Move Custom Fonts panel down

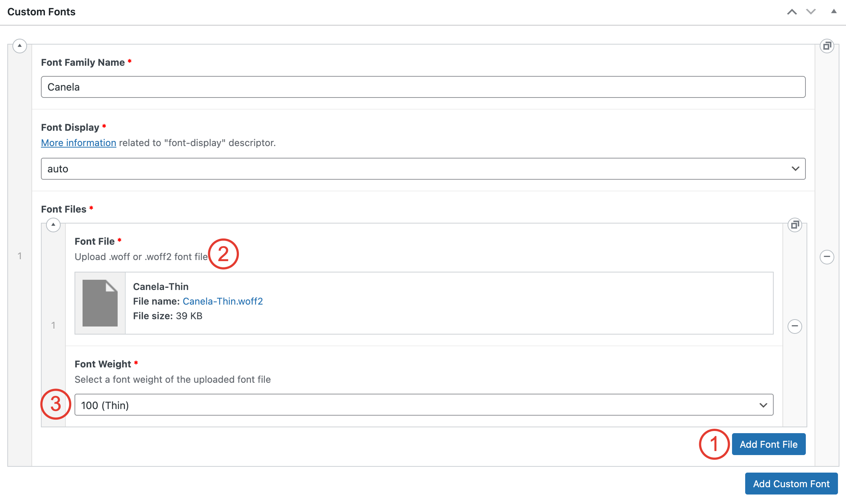point(811,12)
